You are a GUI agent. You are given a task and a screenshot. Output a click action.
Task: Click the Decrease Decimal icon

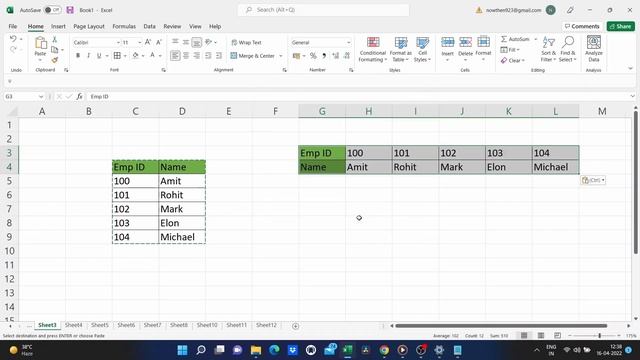point(347,56)
